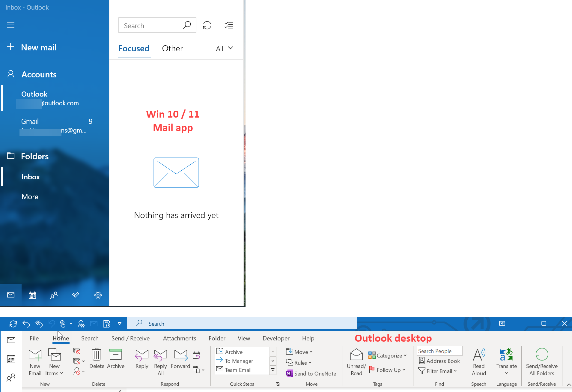Open the Help ribbon tab
This screenshot has height=392, width=572.
click(x=308, y=338)
